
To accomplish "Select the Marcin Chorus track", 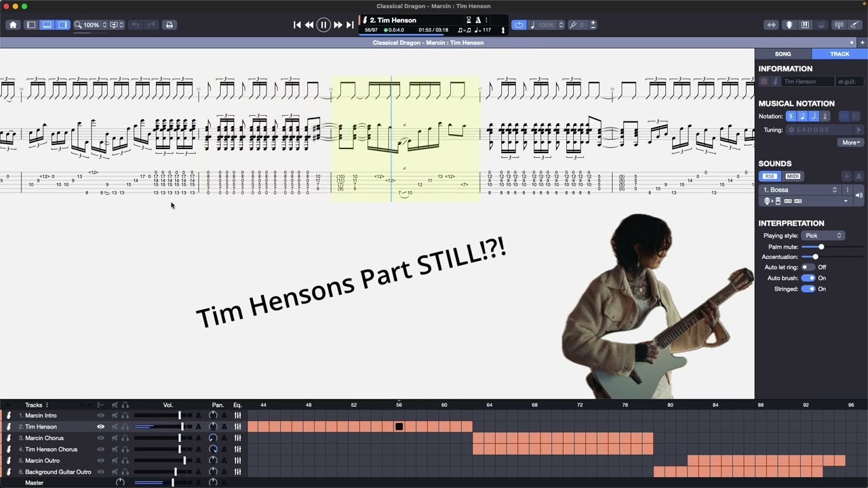I will pyautogui.click(x=44, y=439).
